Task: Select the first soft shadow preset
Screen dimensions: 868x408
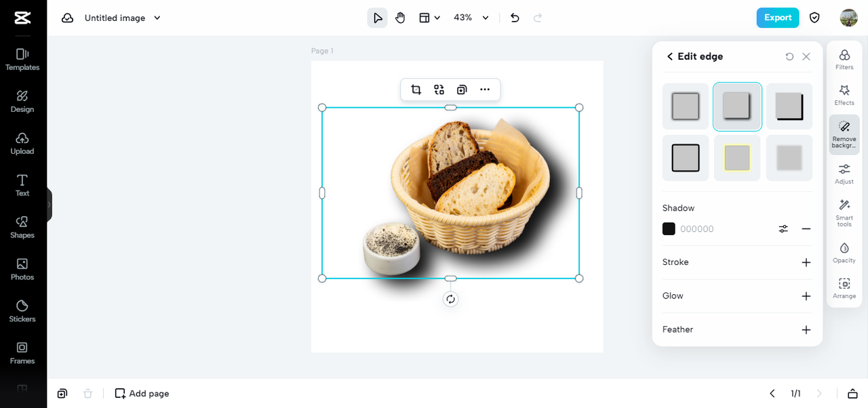Action: point(686,106)
